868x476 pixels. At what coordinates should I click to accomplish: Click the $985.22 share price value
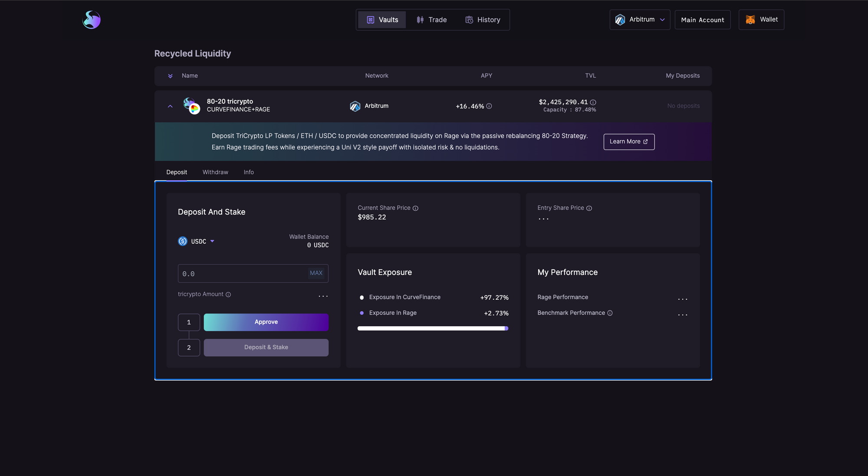pos(372,217)
